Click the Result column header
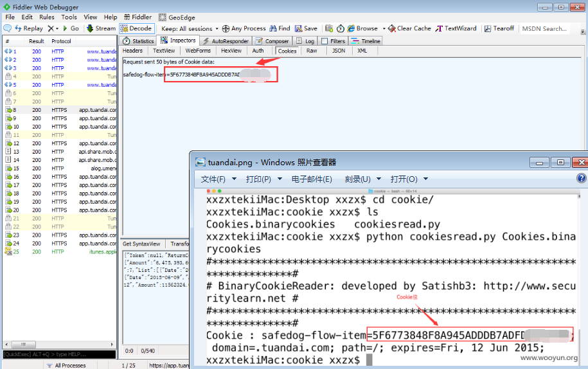This screenshot has width=588, height=369. tap(37, 41)
